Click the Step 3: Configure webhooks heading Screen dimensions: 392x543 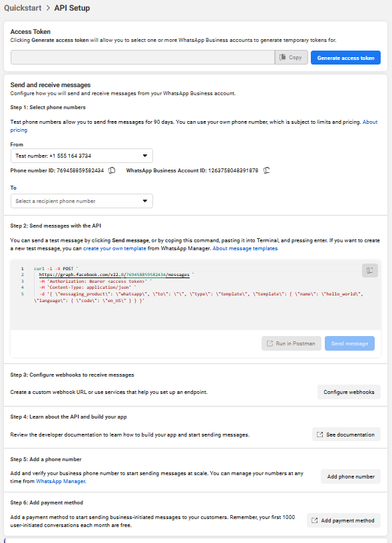pos(72,375)
